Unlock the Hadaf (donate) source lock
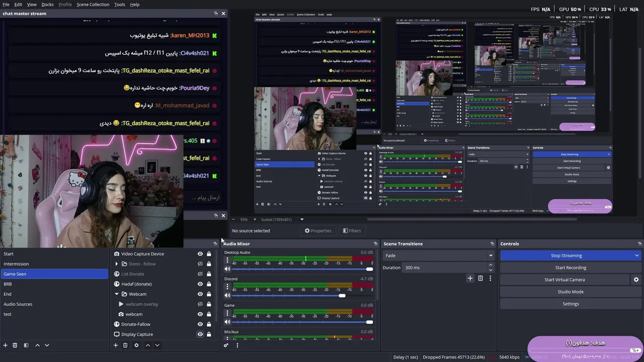Screen dimensions: 644x362 (209, 284)
